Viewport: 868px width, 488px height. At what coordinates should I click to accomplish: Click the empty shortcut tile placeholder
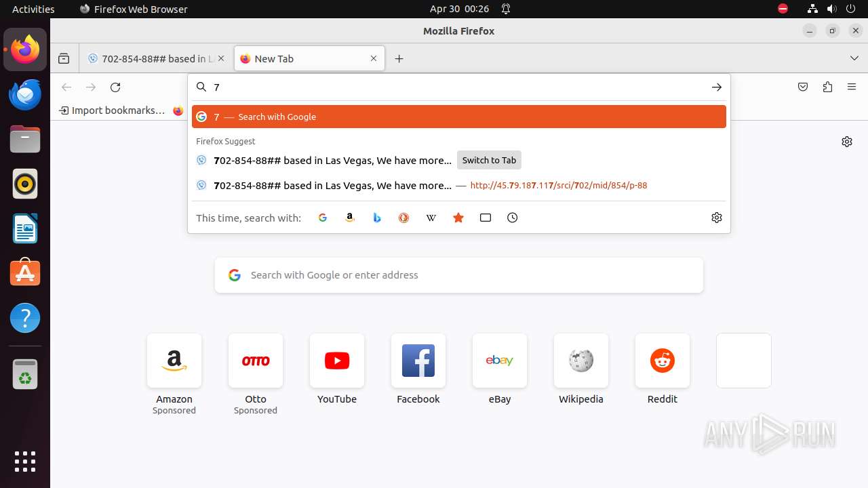(744, 361)
